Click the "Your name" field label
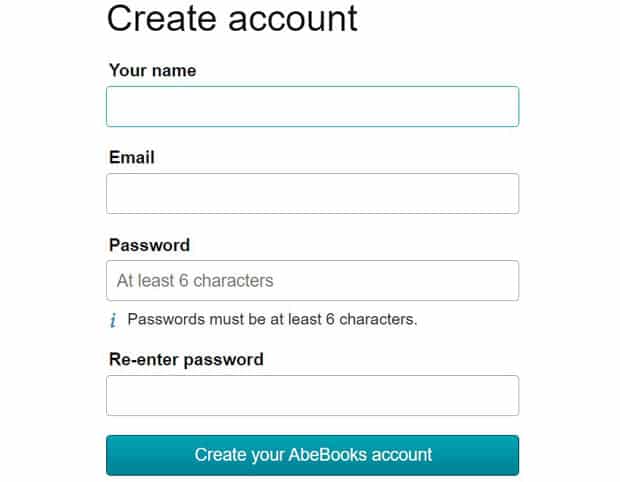This screenshot has width=620, height=482. point(153,71)
